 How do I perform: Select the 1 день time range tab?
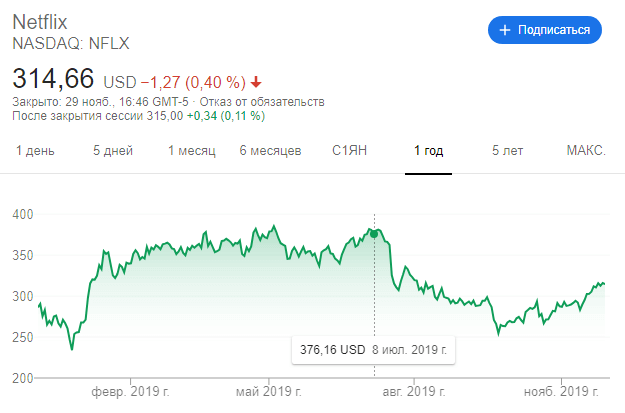tap(35, 151)
